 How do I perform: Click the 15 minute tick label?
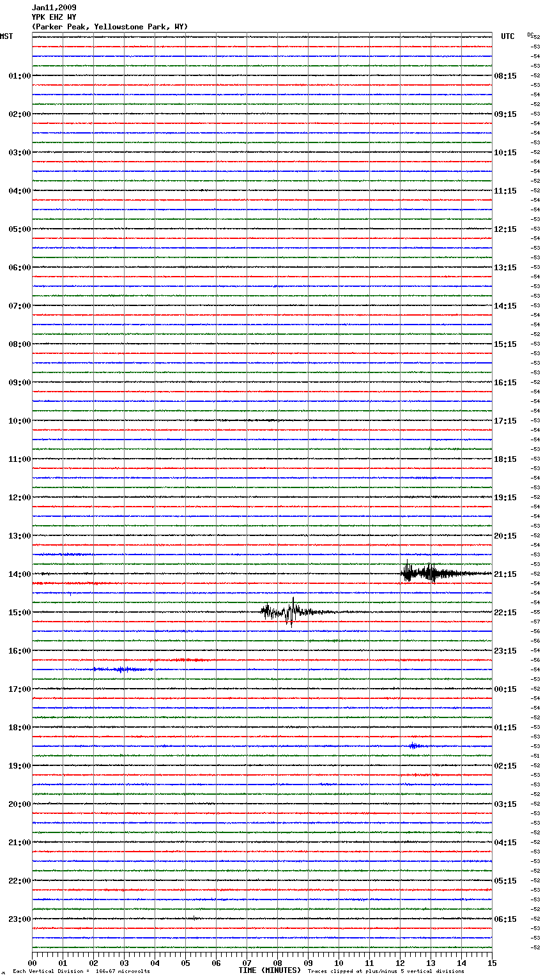tap(492, 963)
